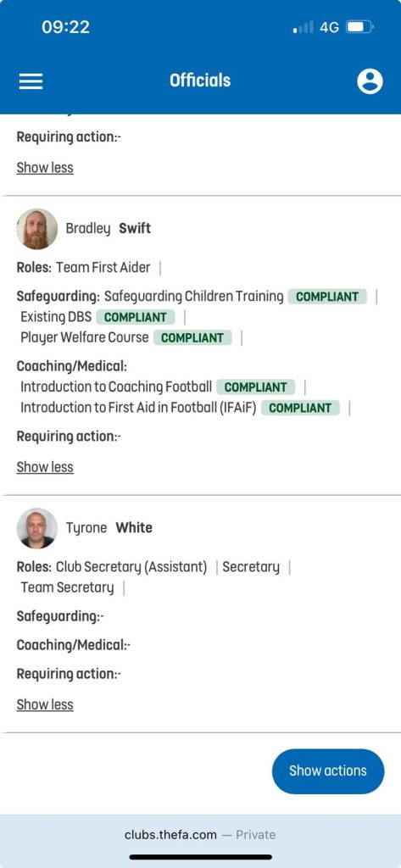The width and height of the screenshot is (401, 868).
Task: Collapse the top official's card via Show less
Action: [x=45, y=168]
